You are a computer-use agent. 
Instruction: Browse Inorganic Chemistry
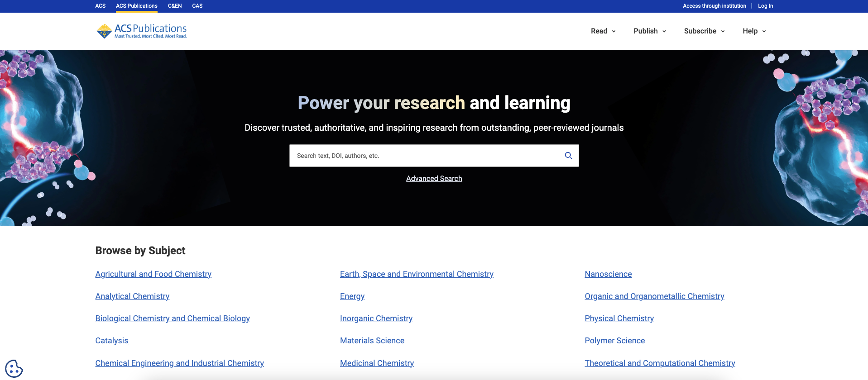click(x=376, y=318)
